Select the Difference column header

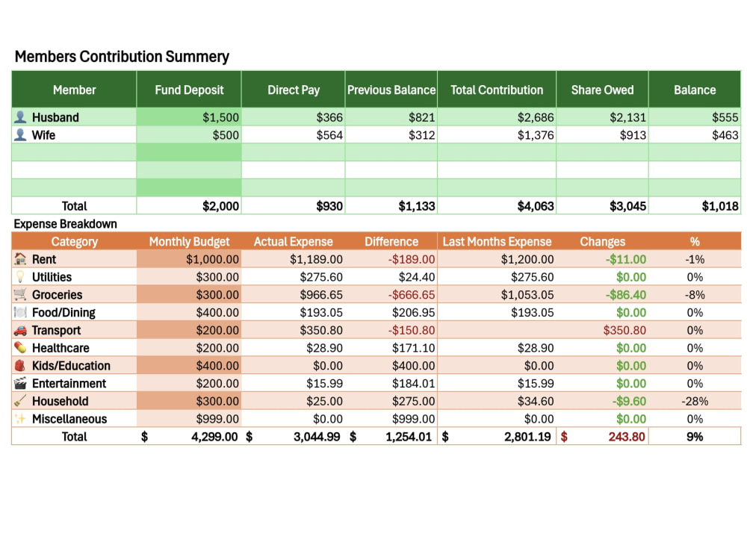tap(391, 241)
